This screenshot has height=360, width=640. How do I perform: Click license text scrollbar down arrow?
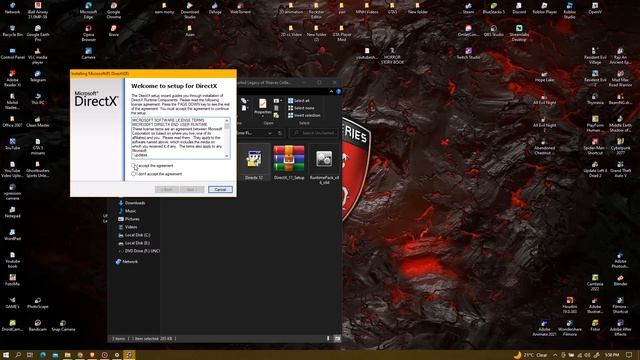227,156
